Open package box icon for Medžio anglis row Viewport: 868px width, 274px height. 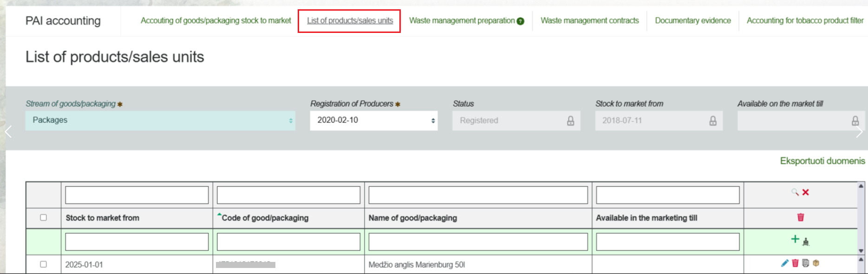coord(816,263)
